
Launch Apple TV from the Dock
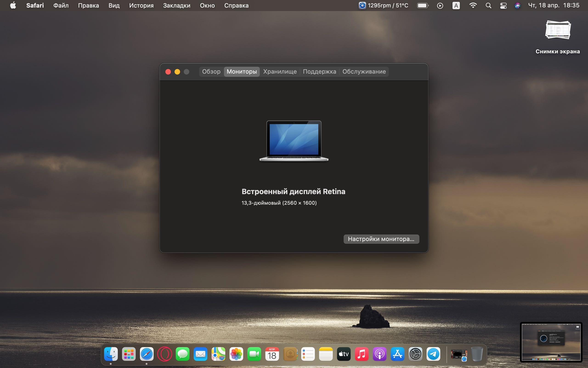pyautogui.click(x=344, y=354)
